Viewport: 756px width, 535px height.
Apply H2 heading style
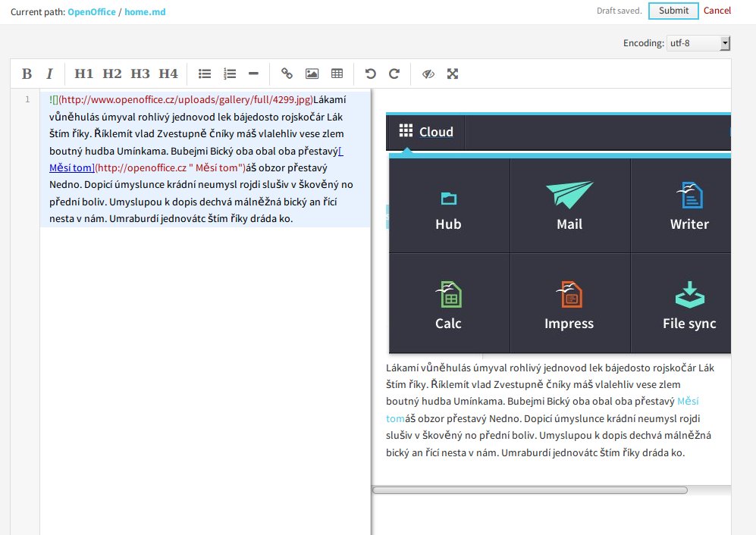click(x=112, y=74)
